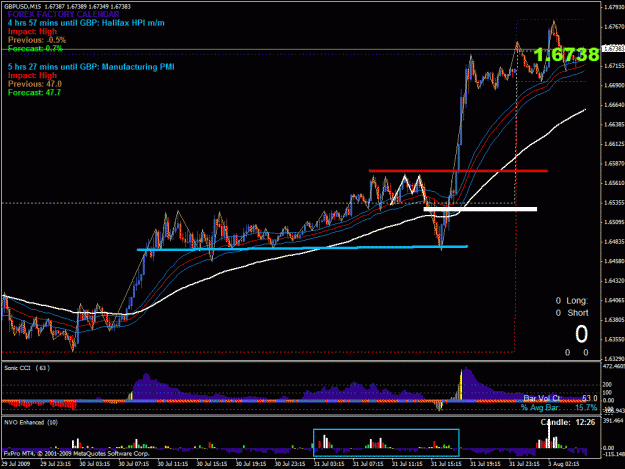625x469 pixels.
Task: Click the '30 Jul 03:15' time axis label
Action: [x=94, y=464]
